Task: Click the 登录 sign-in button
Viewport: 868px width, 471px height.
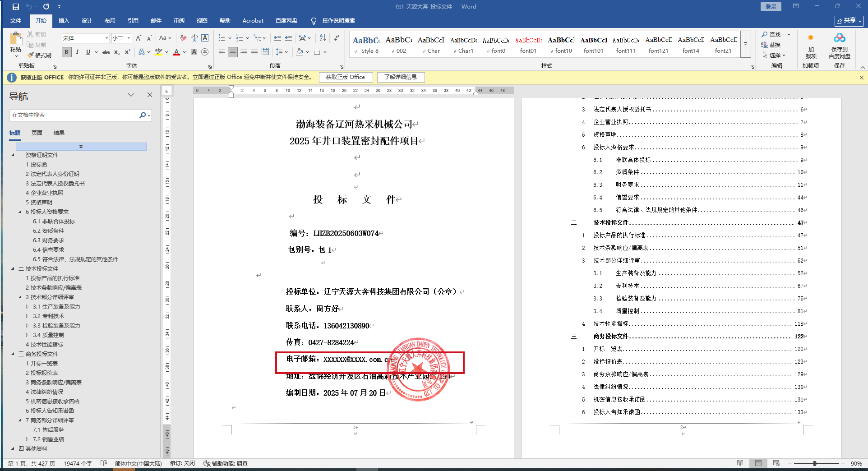Action: 771,6
